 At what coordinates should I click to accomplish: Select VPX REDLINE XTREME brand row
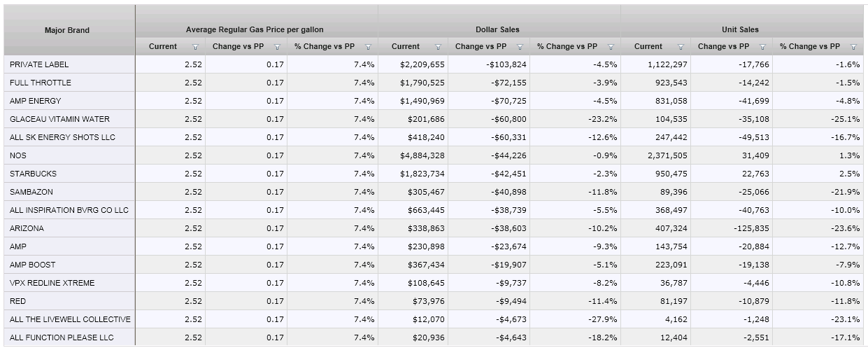[x=52, y=283]
